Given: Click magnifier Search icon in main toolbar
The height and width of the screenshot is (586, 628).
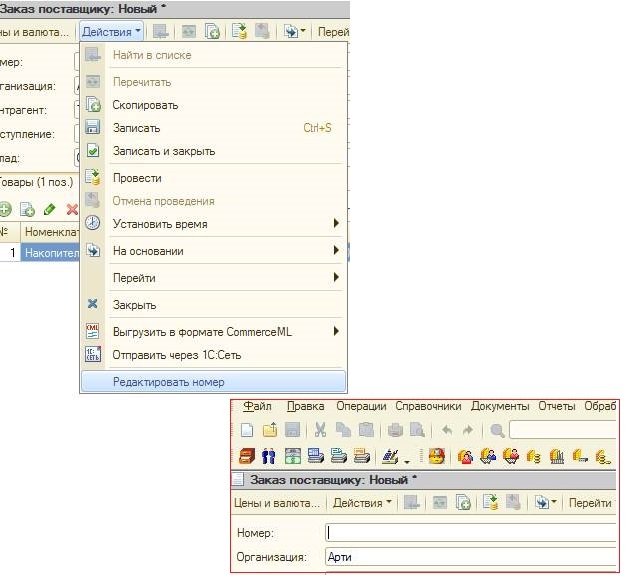Looking at the screenshot, I should 497,431.
